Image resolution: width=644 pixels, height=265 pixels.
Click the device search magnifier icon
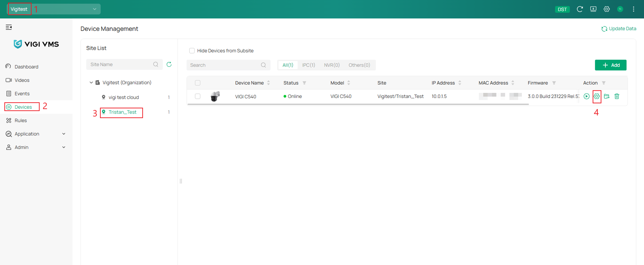[264, 65]
